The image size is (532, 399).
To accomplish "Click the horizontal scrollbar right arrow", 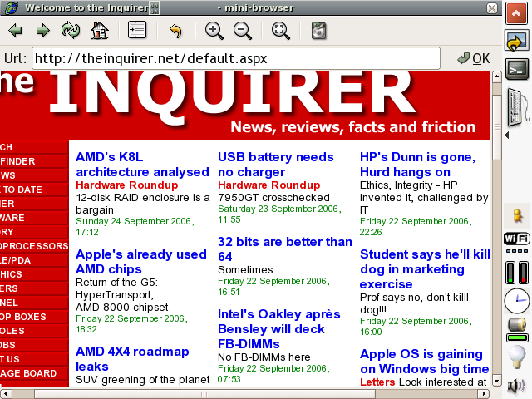I will point(483,394).
